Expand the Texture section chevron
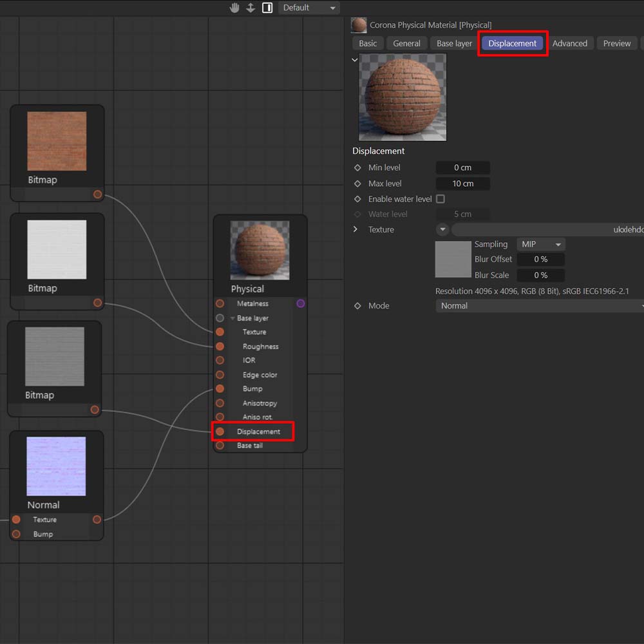This screenshot has width=644, height=644. 355,229
